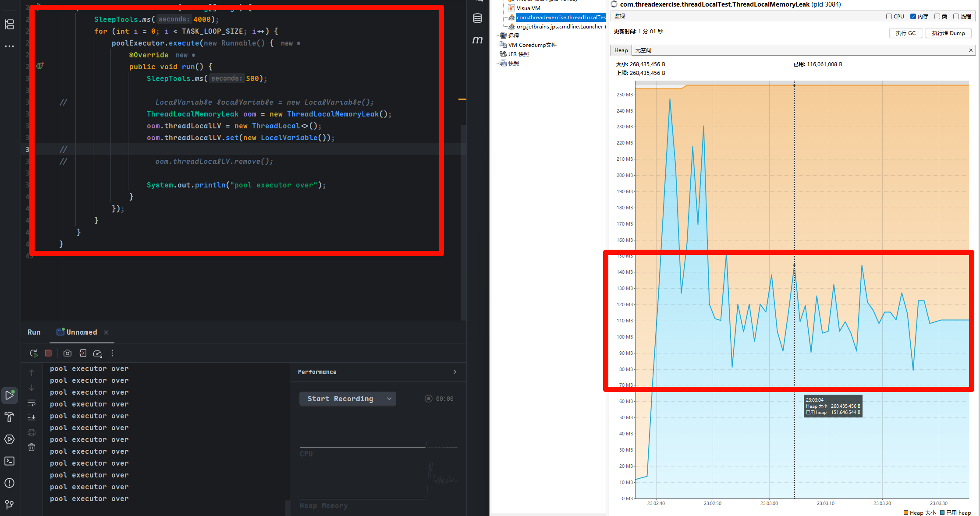Click the 执行 GC button
Screen dimensions: 980x516
[x=905, y=33]
